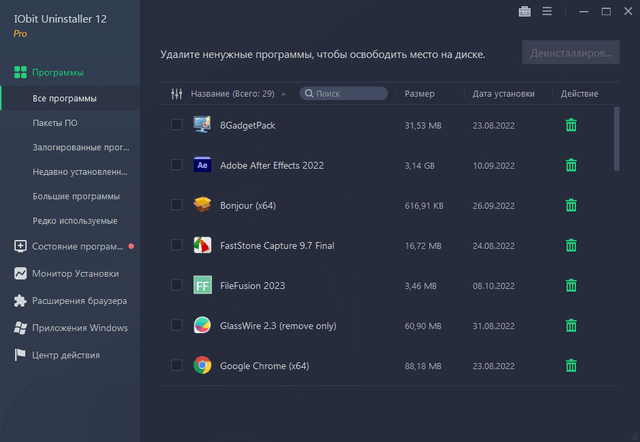This screenshot has height=442, width=640.
Task: Click the uninstall trash icon for Google Chrome
Action: coord(571,366)
